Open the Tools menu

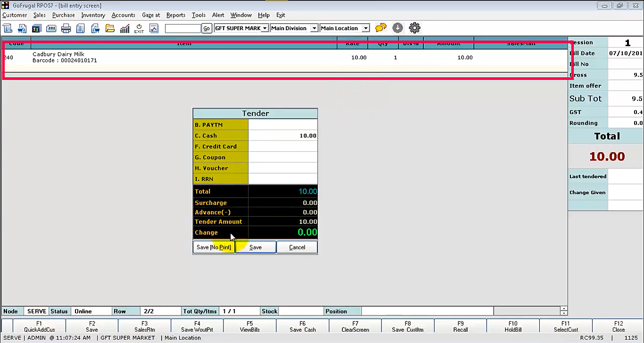click(198, 15)
